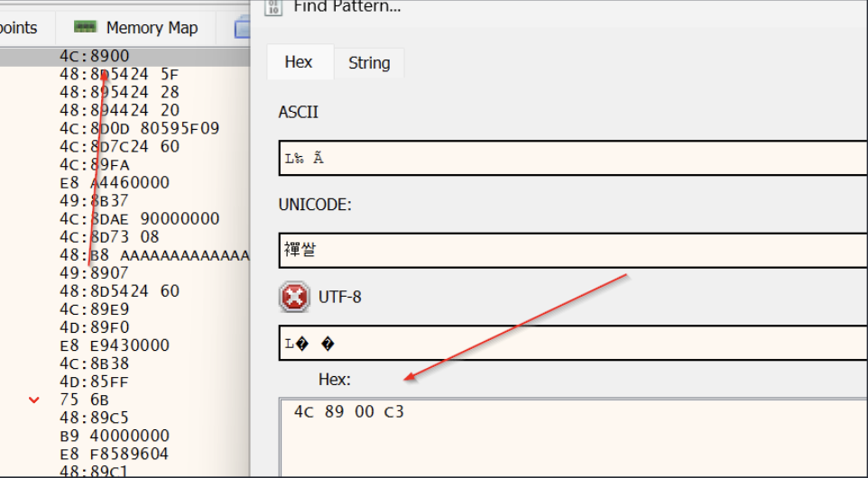Switch to the String tab

pos(369,63)
